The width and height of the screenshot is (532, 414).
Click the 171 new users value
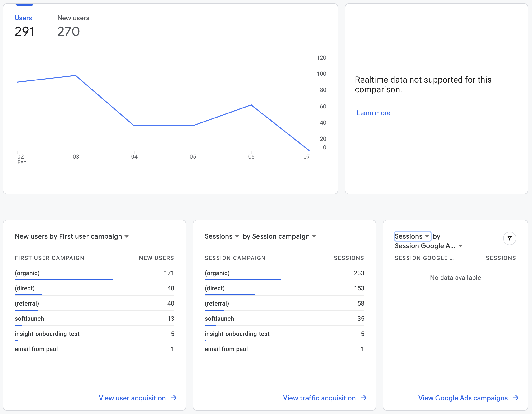(169, 273)
